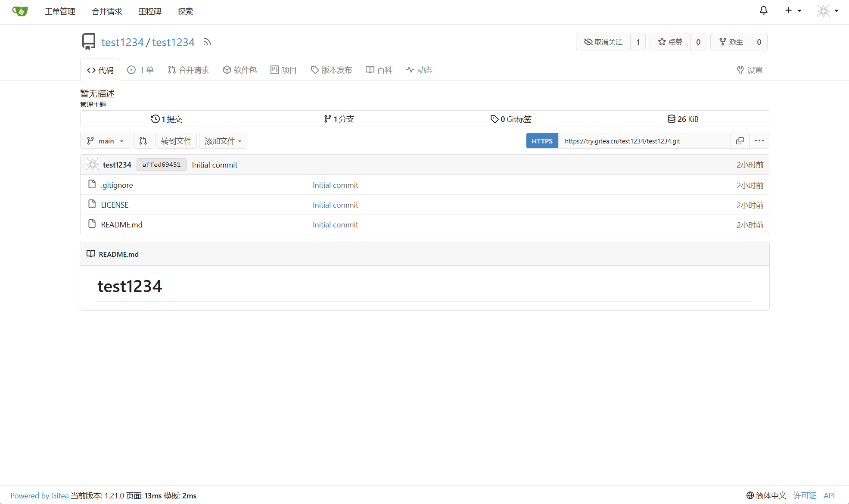The image size is (849, 504).
Task: Click the commit author avatar
Action: (x=92, y=165)
